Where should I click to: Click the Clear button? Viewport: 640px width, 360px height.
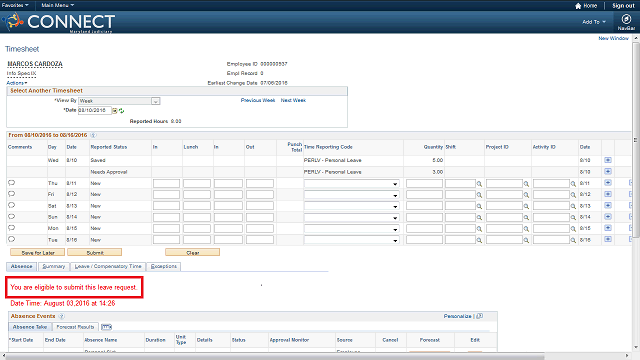click(193, 253)
